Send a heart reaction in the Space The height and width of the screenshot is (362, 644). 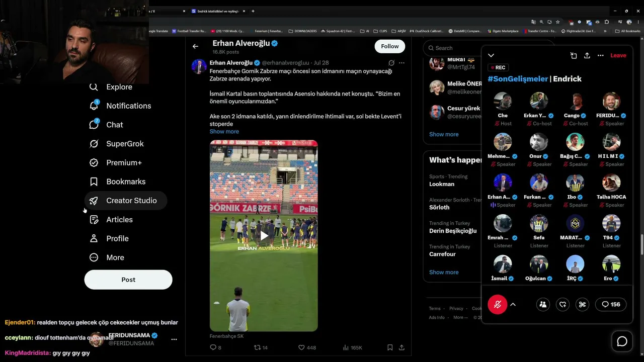(562, 304)
